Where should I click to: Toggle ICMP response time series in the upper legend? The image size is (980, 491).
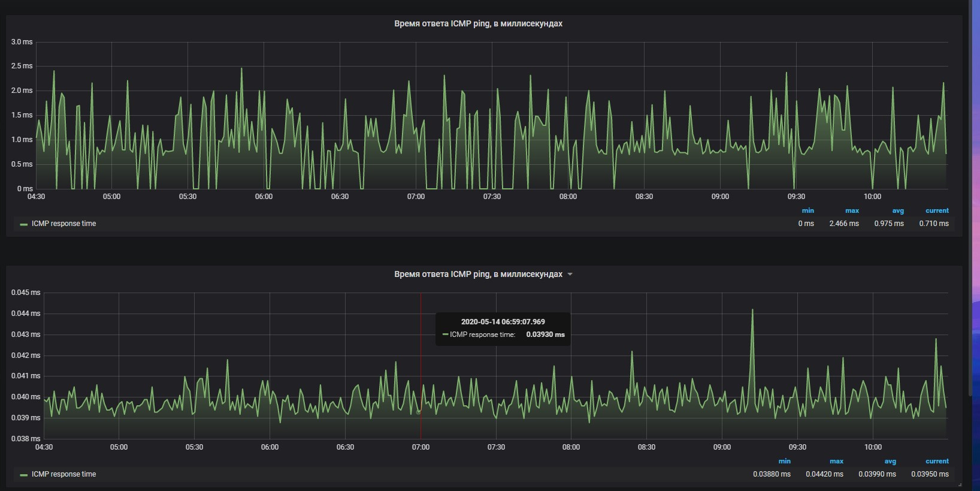(63, 224)
